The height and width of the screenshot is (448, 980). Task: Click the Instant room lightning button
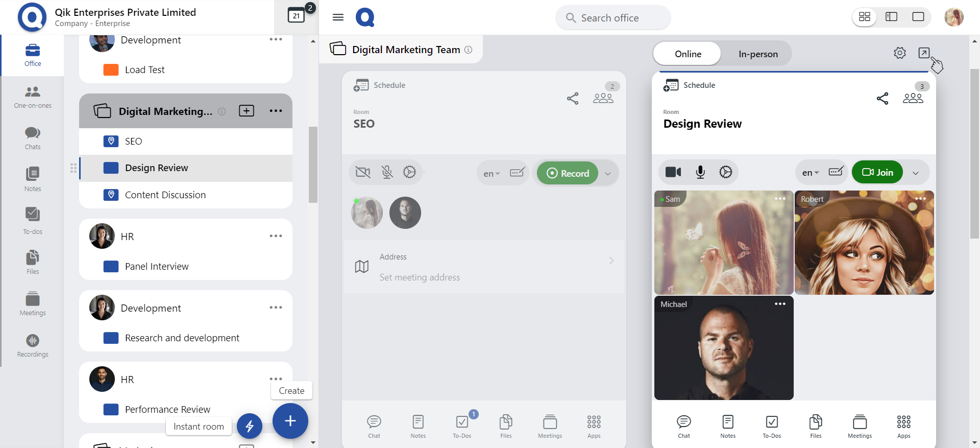pyautogui.click(x=250, y=426)
